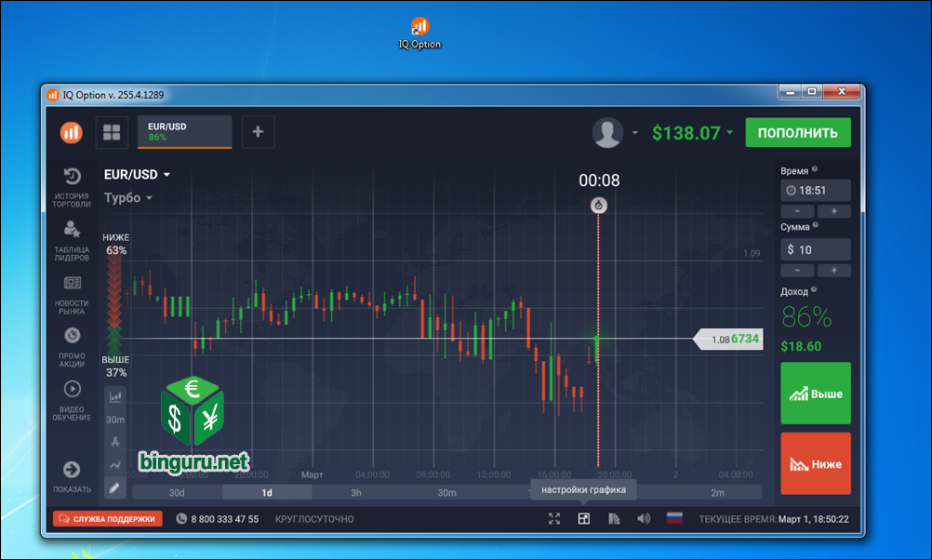Click the current time Март 1, 18:50:22
Image resolution: width=932 pixels, height=560 pixels.
click(x=814, y=519)
